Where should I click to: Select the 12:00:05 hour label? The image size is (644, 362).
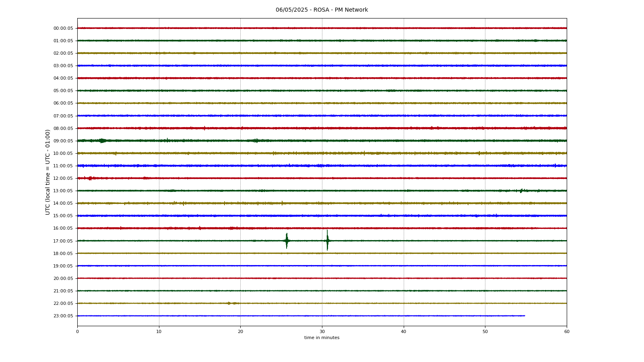[x=63, y=178]
